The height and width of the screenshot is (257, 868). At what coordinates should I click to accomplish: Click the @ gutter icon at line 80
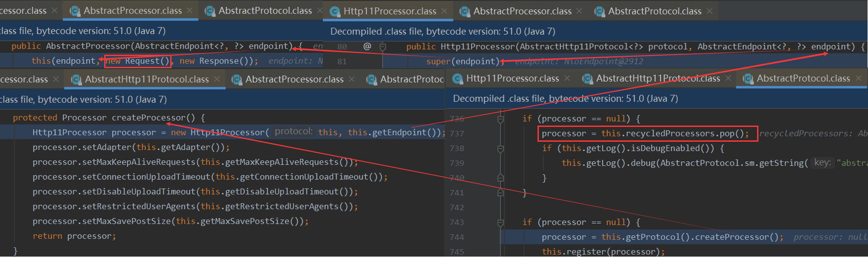[x=367, y=46]
